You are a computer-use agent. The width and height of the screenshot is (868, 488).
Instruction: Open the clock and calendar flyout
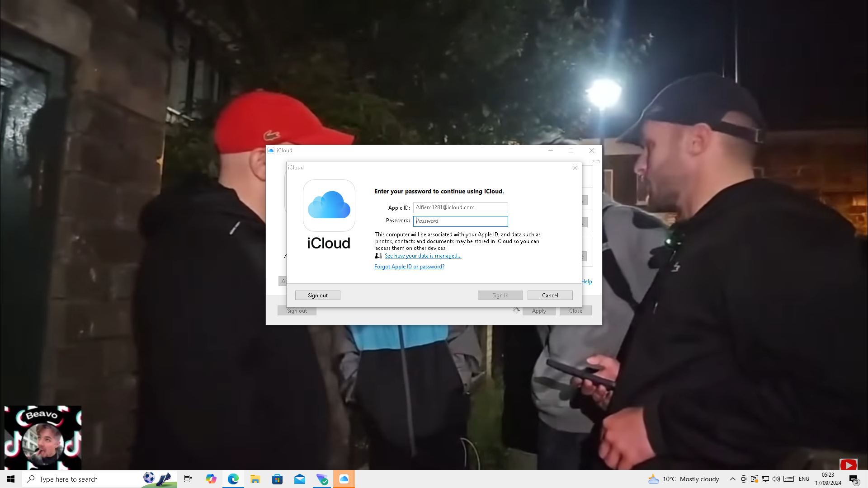[828, 479]
